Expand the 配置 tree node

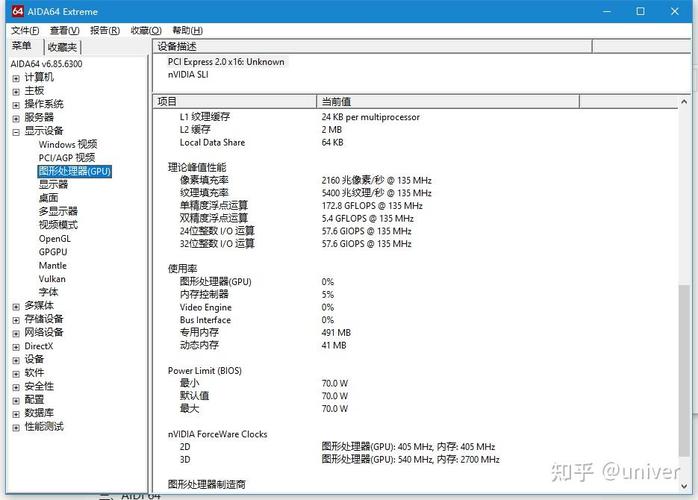point(16,400)
